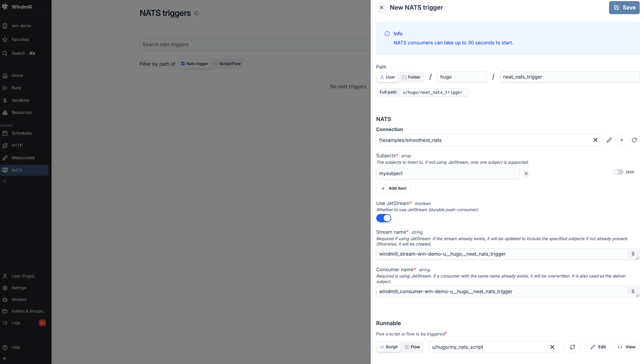Viewport: 644px width, 364px height.
Task: Select the Script tab under Runnable
Action: click(x=388, y=347)
